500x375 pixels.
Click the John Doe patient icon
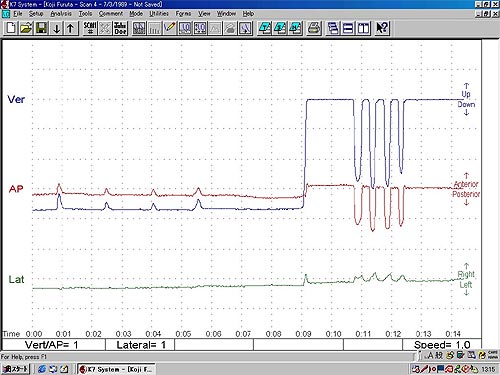120,28
